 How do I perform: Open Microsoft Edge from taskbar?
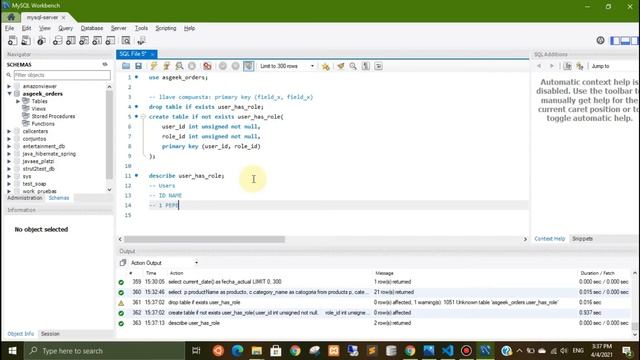click(x=237, y=351)
